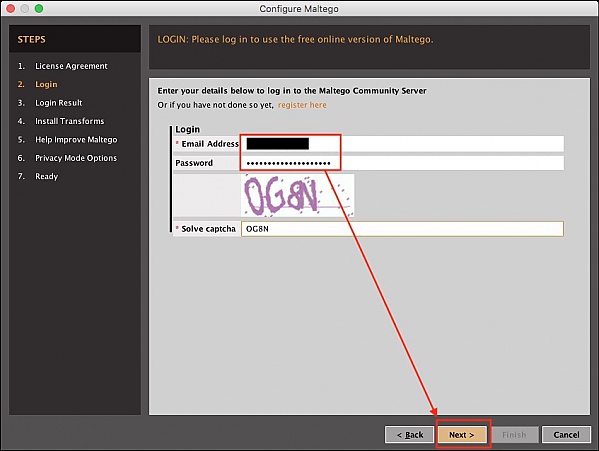Choose the Login Result step
Image resolution: width=599 pixels, height=451 pixels.
tap(58, 103)
